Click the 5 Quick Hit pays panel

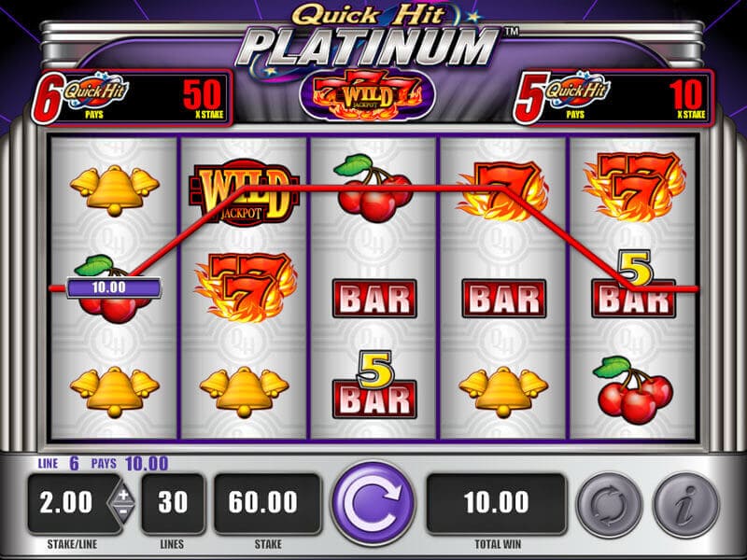(x=613, y=99)
